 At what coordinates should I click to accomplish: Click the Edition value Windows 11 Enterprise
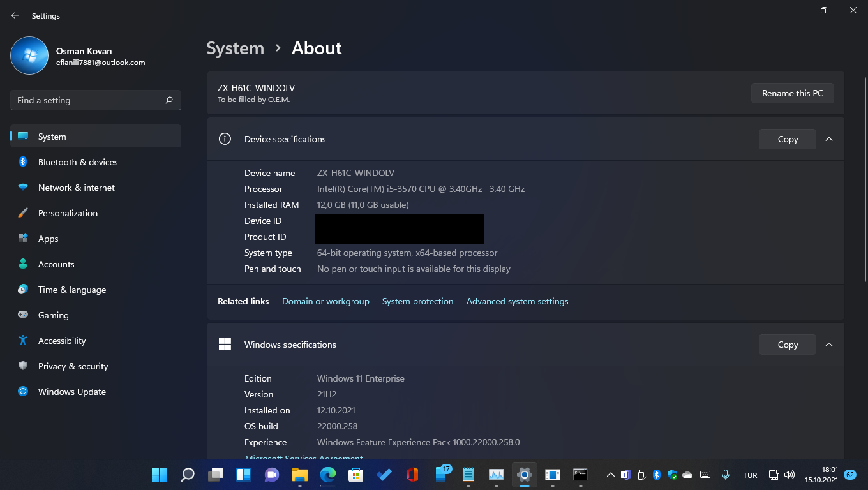coord(361,378)
